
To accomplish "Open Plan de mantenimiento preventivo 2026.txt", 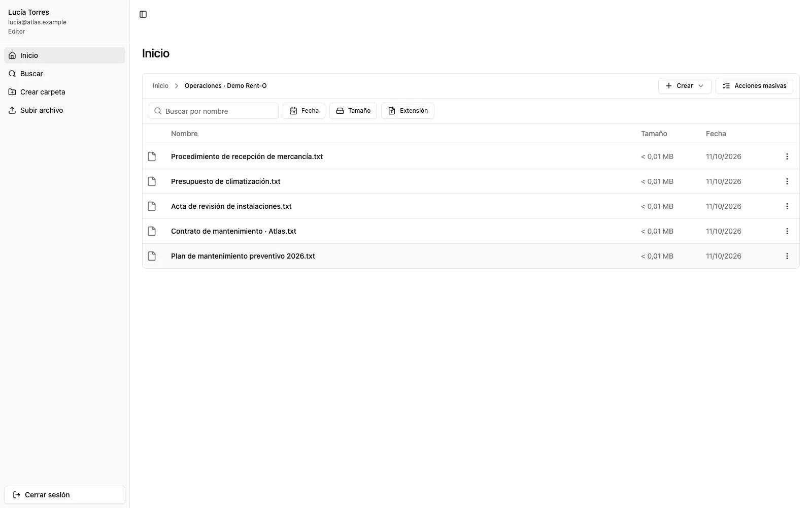I will pos(243,256).
